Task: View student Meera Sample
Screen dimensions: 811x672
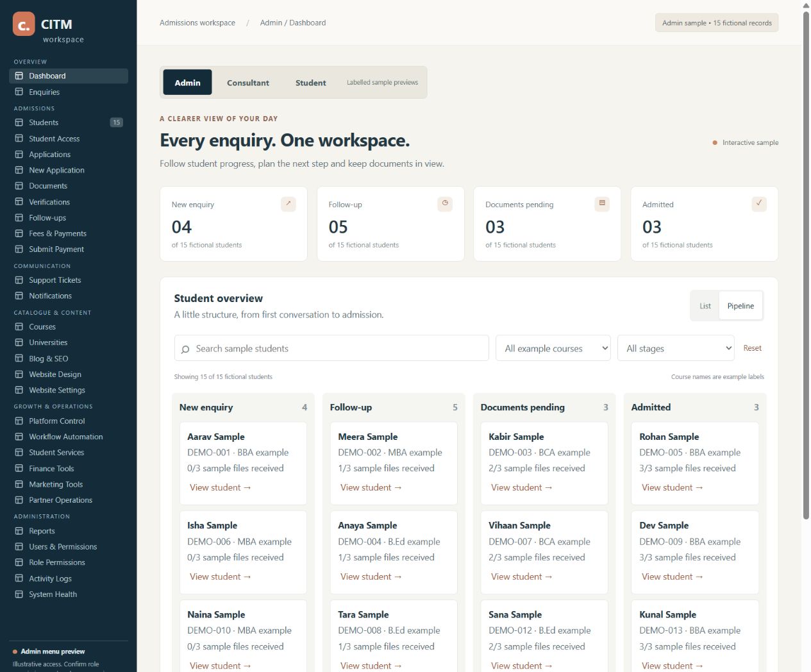Action: coord(371,487)
